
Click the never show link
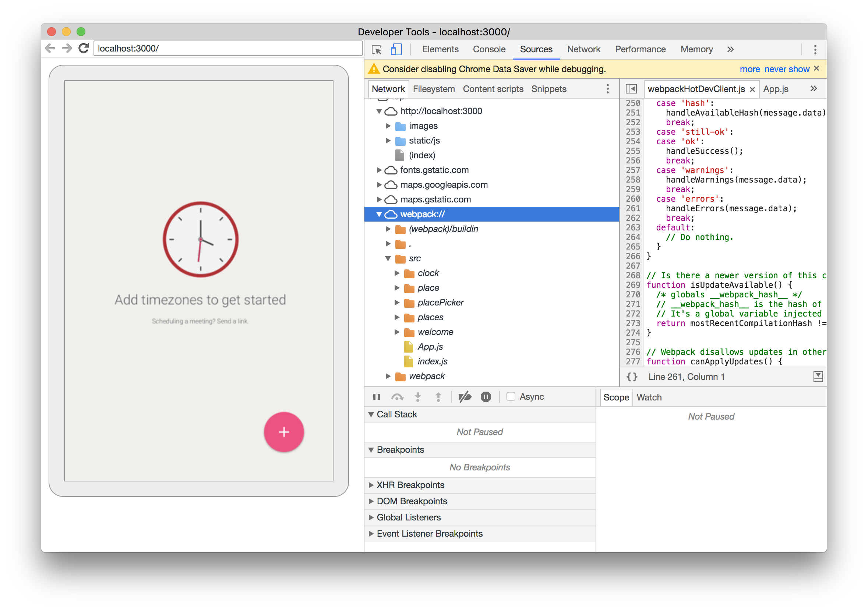point(786,69)
